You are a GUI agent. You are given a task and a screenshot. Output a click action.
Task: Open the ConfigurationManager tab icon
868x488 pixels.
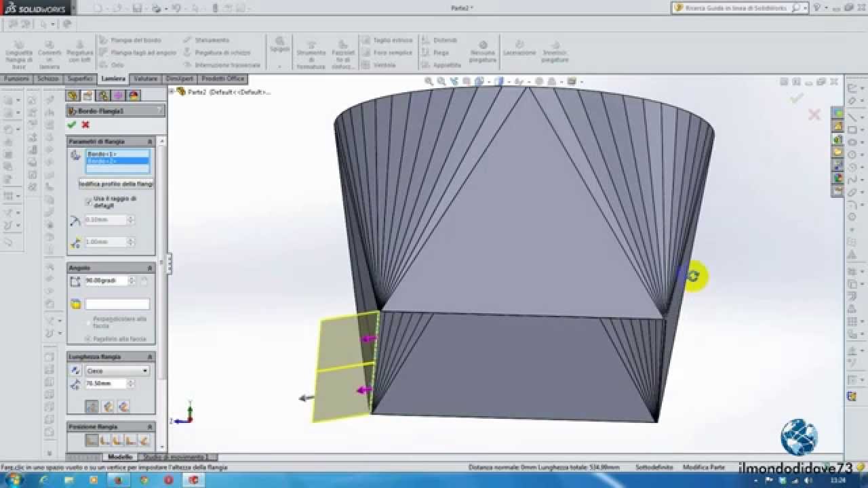click(104, 96)
